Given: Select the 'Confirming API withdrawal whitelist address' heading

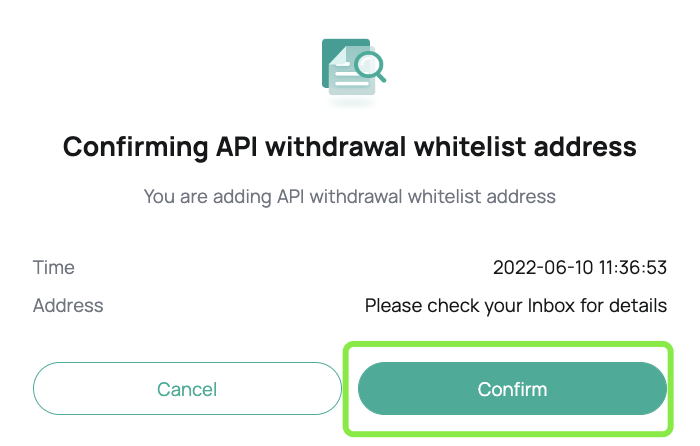Looking at the screenshot, I should pyautogui.click(x=350, y=147).
